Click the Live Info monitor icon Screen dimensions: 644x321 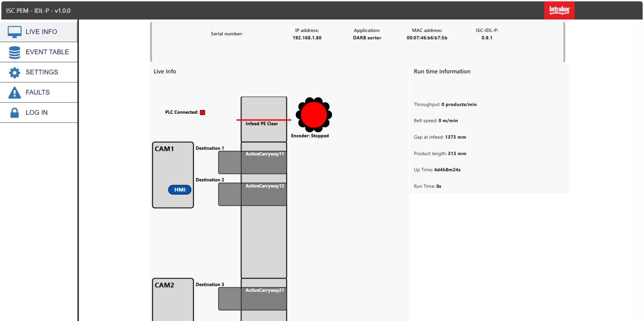14,32
